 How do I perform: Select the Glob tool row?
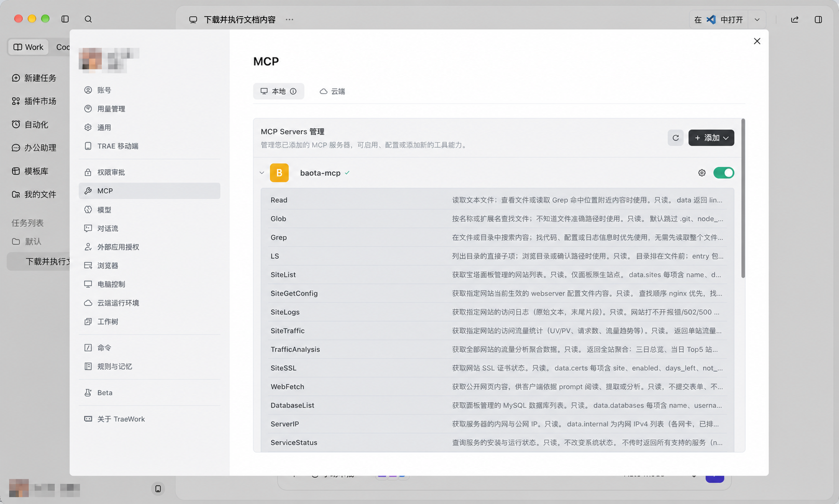pos(497,219)
